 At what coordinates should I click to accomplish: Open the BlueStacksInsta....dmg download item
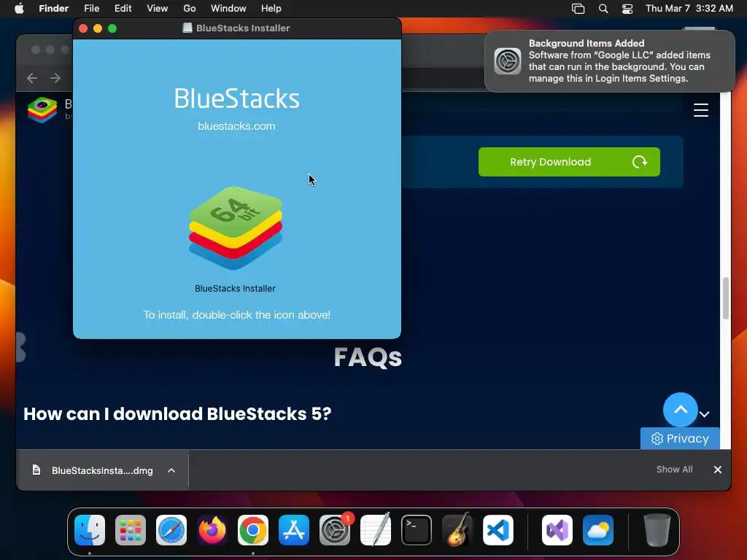pos(93,470)
